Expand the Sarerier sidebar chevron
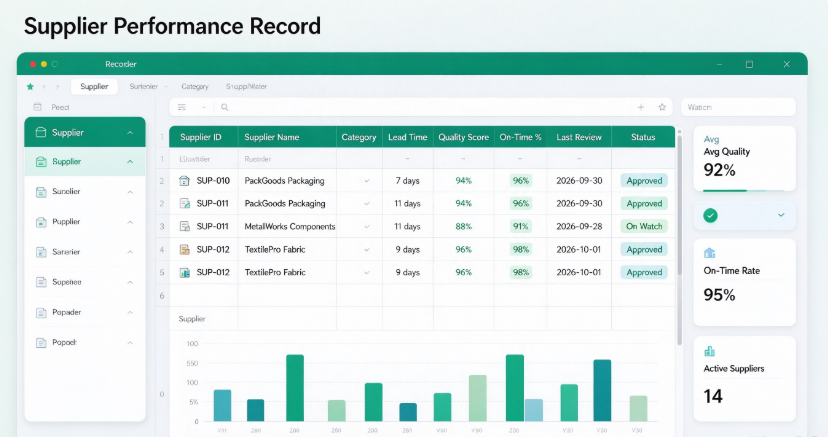 coord(130,252)
